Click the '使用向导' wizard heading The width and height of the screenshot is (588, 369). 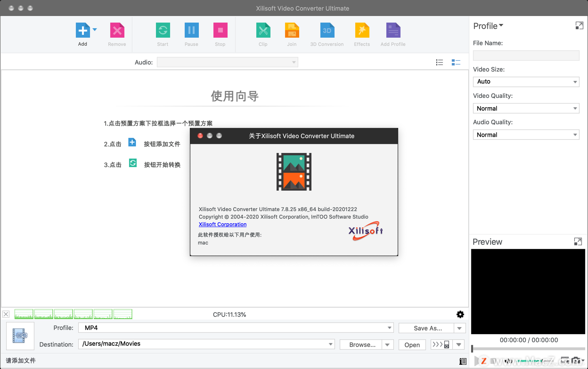point(235,96)
